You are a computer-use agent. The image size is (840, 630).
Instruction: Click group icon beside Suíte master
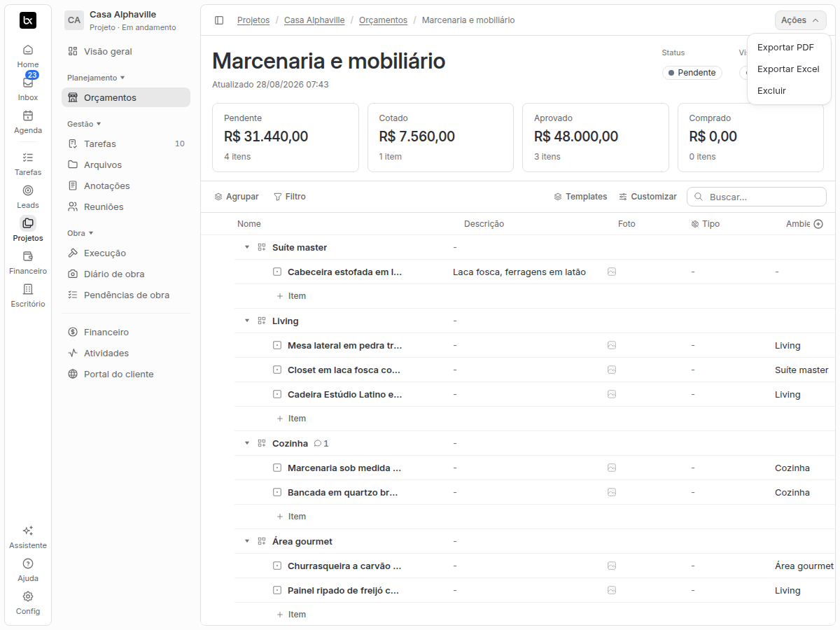[262, 247]
